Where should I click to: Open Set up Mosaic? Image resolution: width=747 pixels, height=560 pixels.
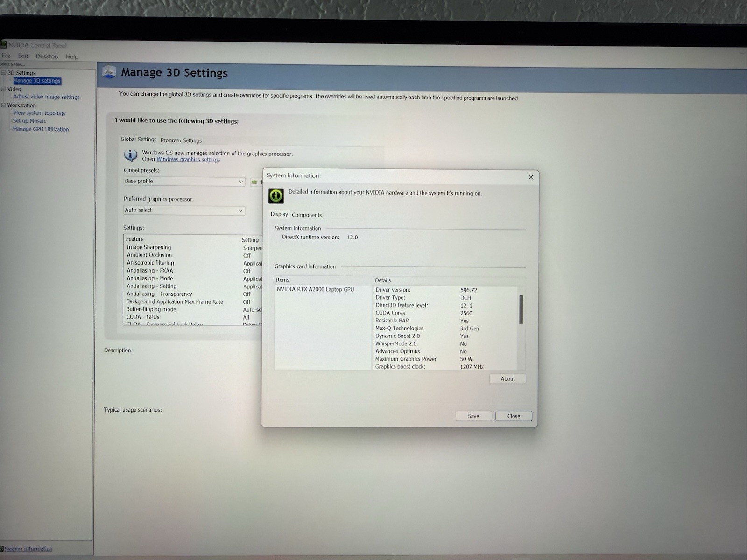click(29, 121)
